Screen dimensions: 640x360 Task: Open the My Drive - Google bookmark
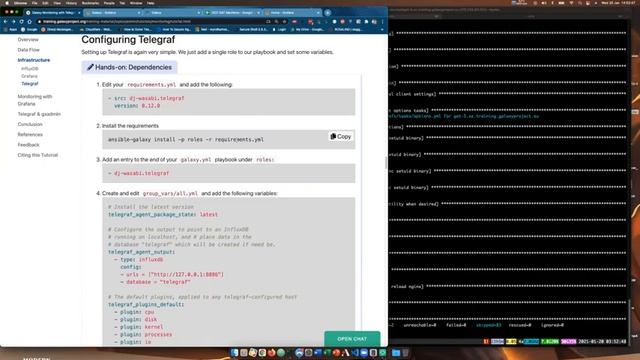(307, 29)
